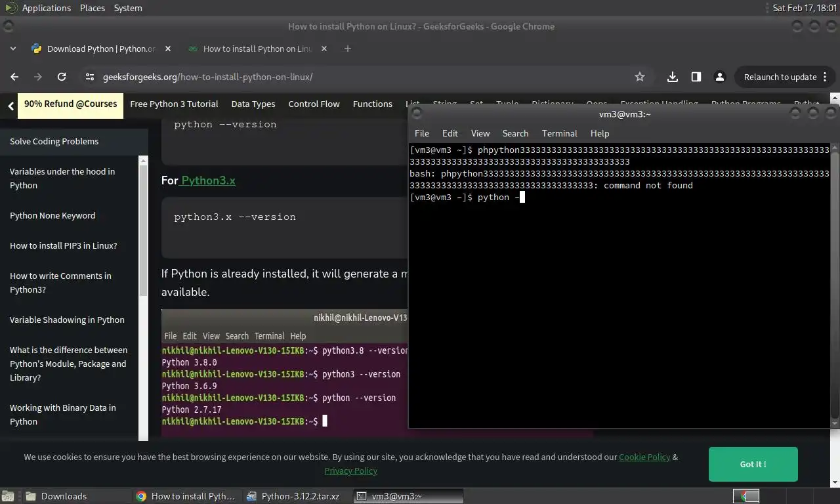840x504 pixels.
Task: Open Edit menu in terminal window
Action: coord(450,133)
